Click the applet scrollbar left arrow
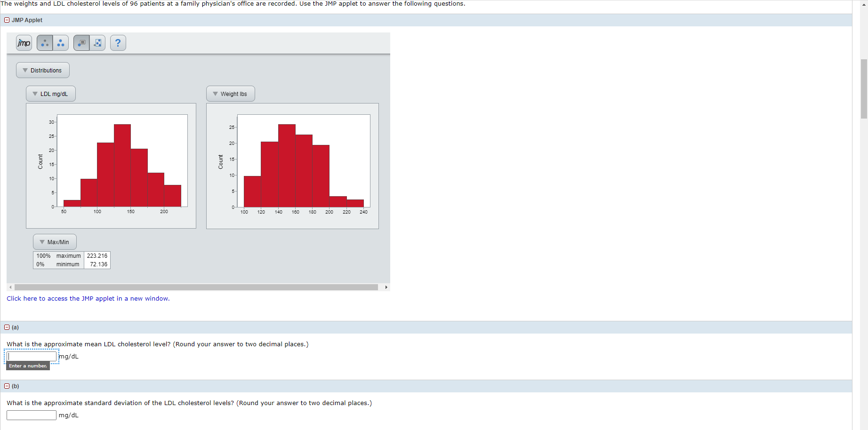Viewport: 868px width, 430px height. [10, 287]
